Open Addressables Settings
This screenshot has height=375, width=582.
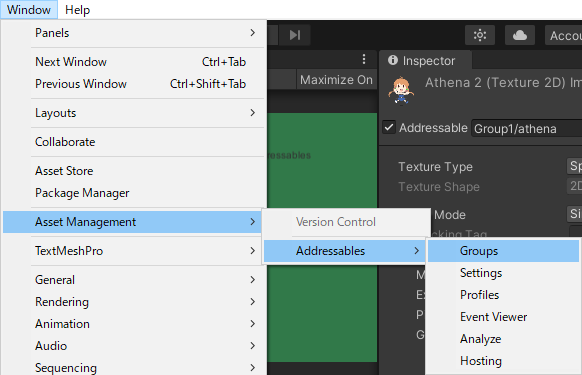(503, 273)
